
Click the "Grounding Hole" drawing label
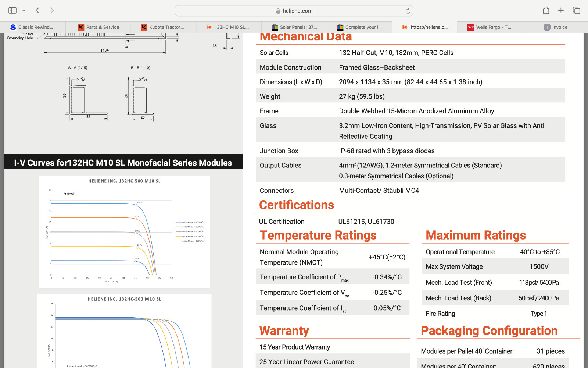click(x=20, y=38)
